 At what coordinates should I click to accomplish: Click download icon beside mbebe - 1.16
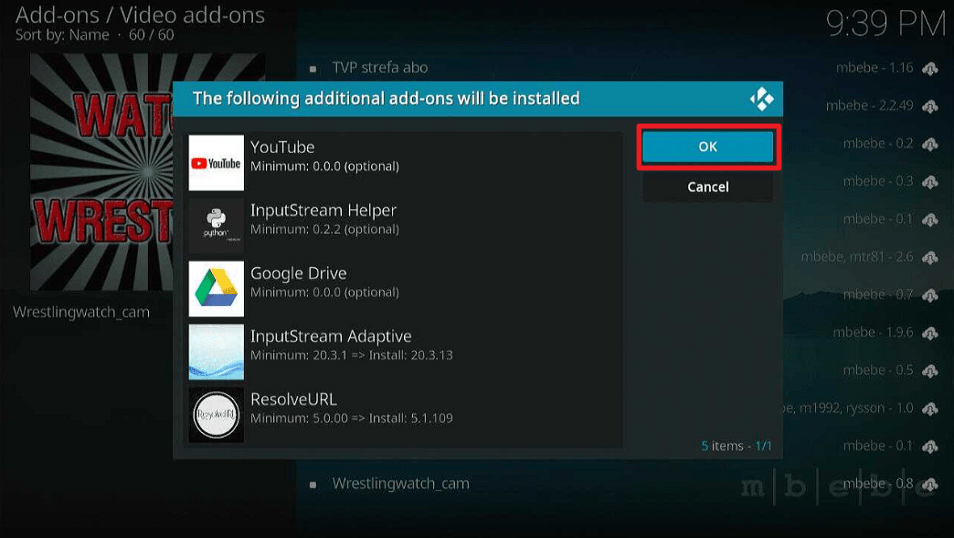(930, 69)
